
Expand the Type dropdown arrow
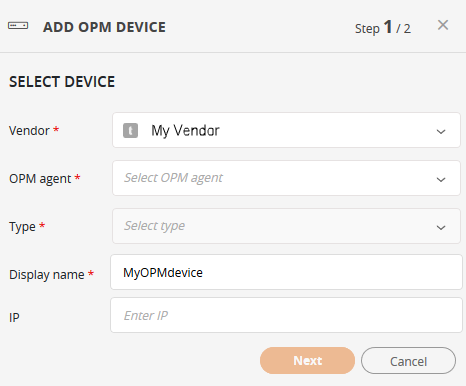coord(441,227)
